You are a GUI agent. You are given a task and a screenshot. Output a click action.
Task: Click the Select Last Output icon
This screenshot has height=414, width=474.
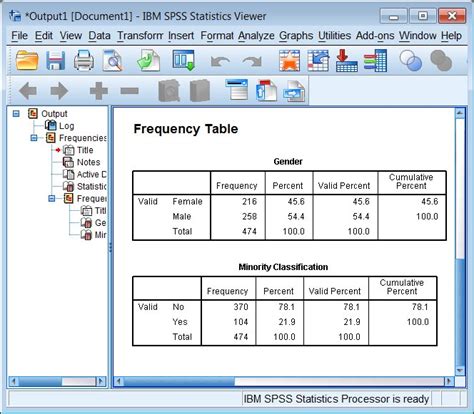click(375, 61)
